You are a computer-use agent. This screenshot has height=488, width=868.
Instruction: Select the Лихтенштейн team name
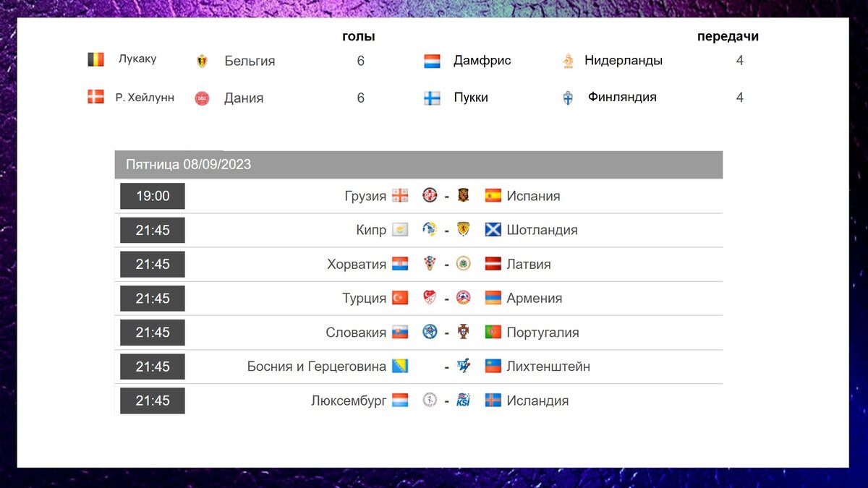coord(548,367)
